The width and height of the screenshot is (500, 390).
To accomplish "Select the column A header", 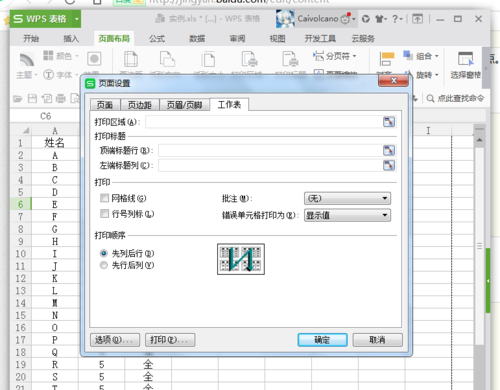I will click(55, 130).
